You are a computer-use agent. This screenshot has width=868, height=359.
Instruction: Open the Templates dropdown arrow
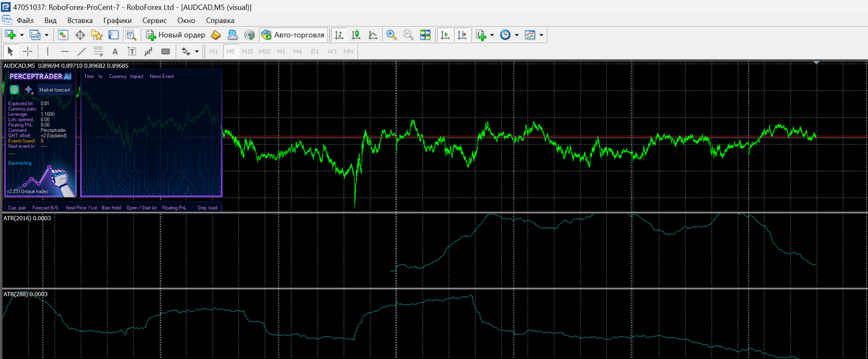(x=541, y=34)
